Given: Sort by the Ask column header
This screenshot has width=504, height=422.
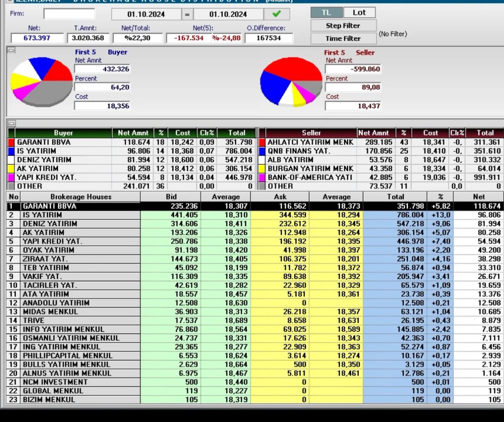Looking at the screenshot, I should tap(280, 197).
